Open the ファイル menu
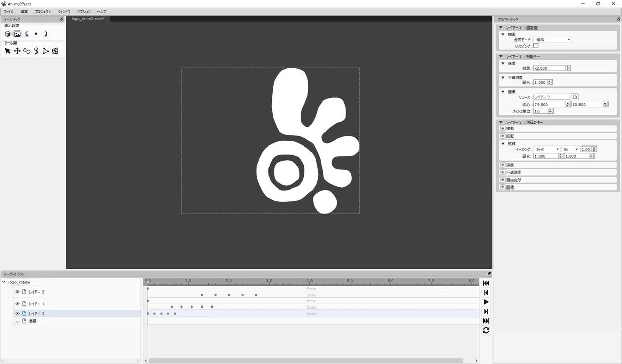Screen dimensions: 622x364 coord(9,11)
